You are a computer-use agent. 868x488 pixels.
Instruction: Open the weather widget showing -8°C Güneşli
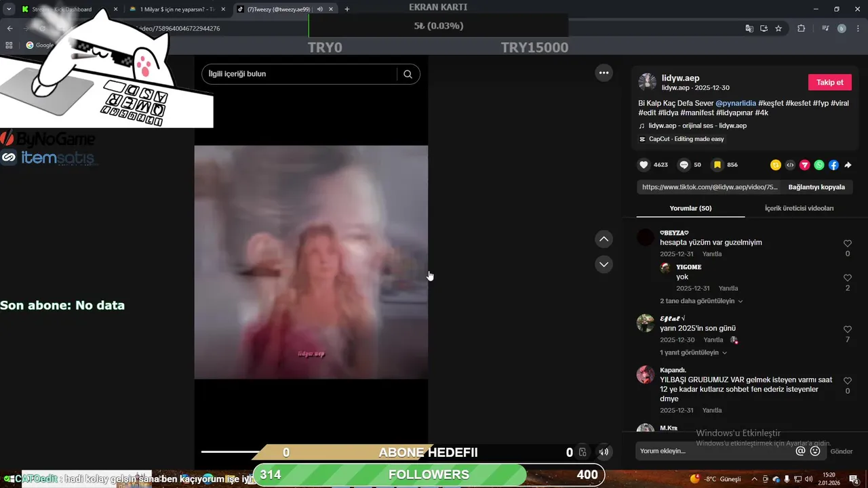(x=715, y=479)
